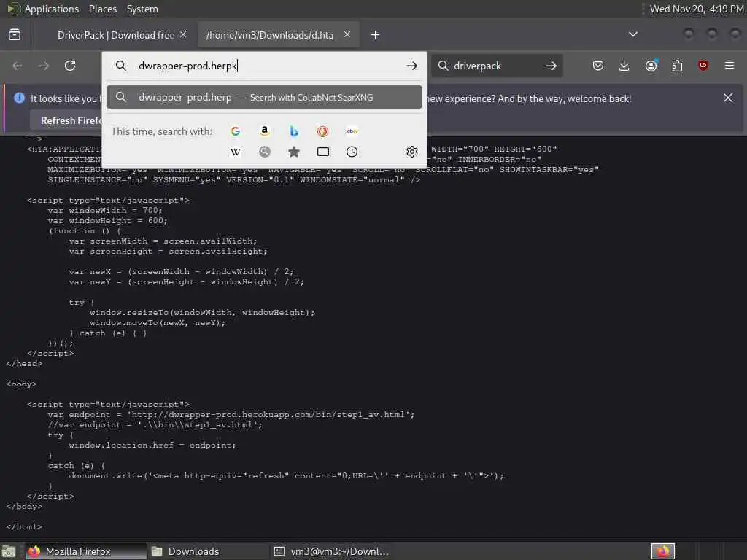Viewport: 747px width, 560px height.
Task: Click the URL bar go arrow
Action: click(x=412, y=66)
